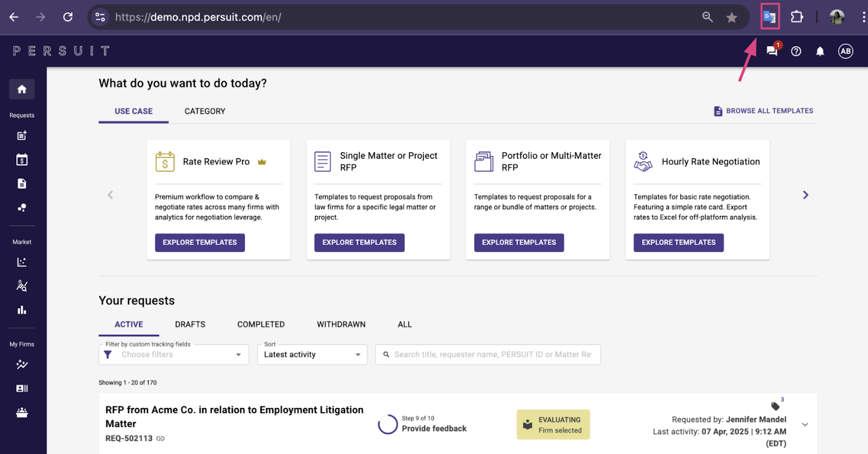Click the tag icon on the Acme request
Screen dimensions: 868x454
775,406
